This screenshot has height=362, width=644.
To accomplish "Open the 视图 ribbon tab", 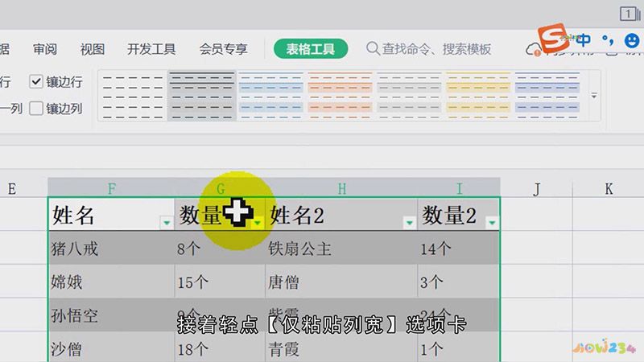I will point(93,49).
